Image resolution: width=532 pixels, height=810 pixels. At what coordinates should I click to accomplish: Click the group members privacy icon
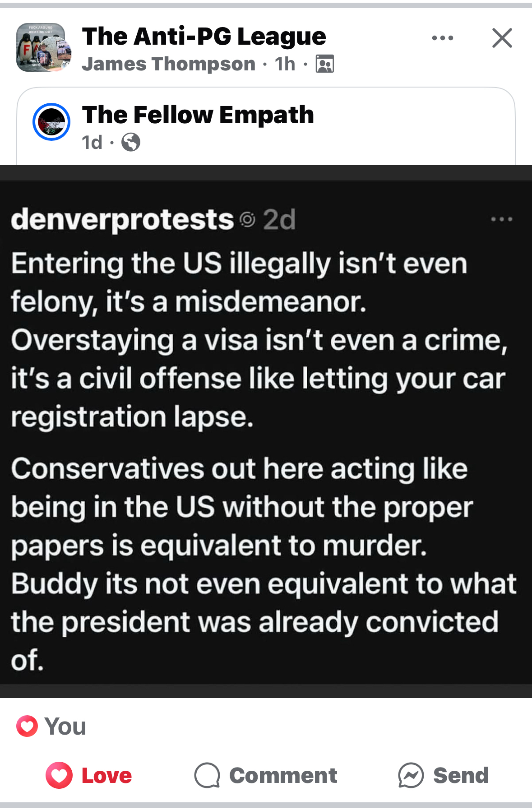click(x=324, y=64)
